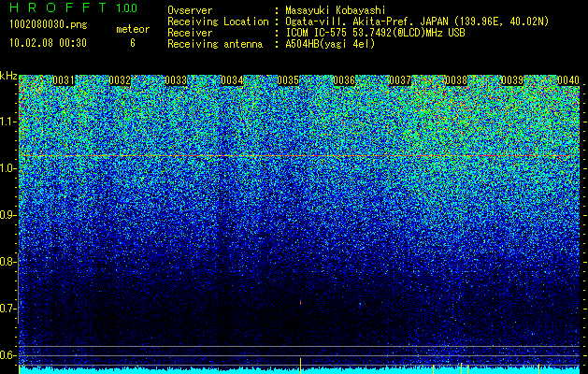Viewport: 588px width, 374px height.
Task: Click the 'Receiver' field label
Action: pyautogui.click(x=190, y=33)
